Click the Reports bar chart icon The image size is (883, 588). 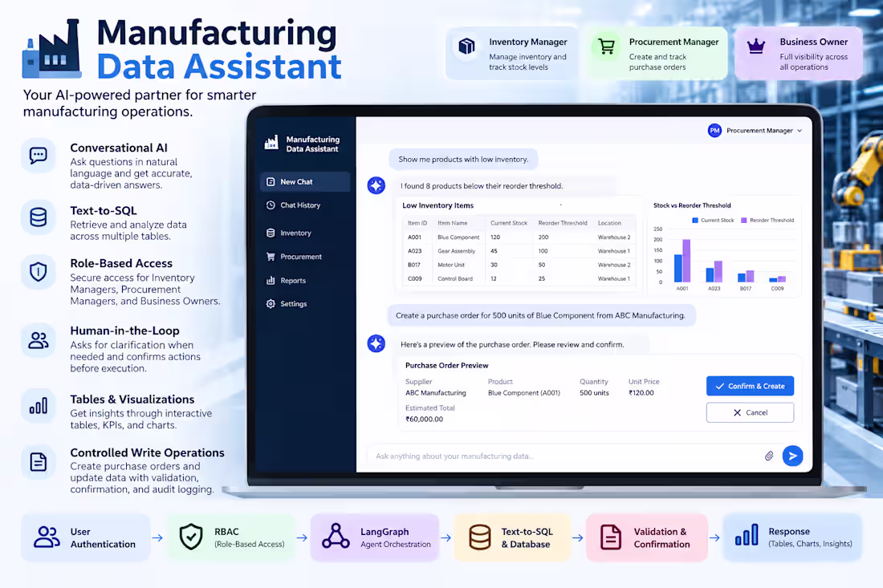pyautogui.click(x=271, y=280)
